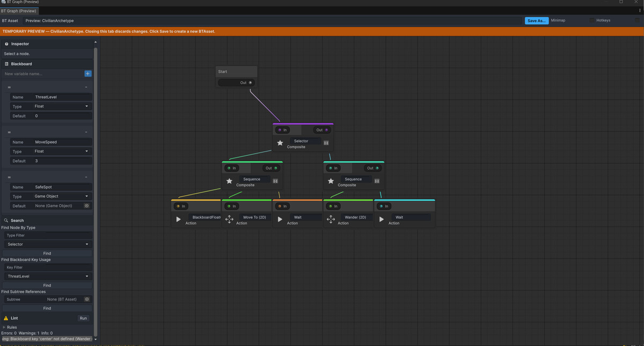Click the move arrows icon on Wander (2D) node

(331, 219)
